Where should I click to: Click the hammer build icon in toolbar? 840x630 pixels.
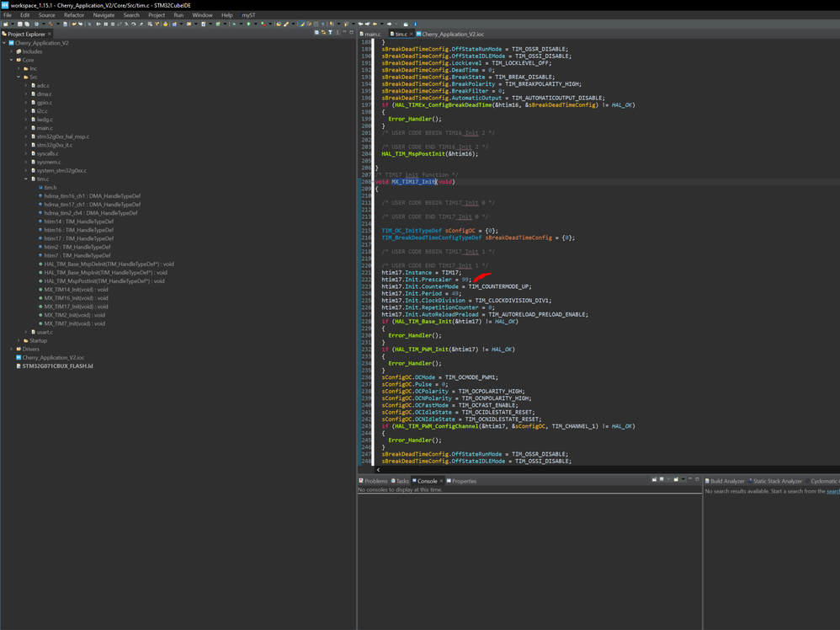(50, 24)
